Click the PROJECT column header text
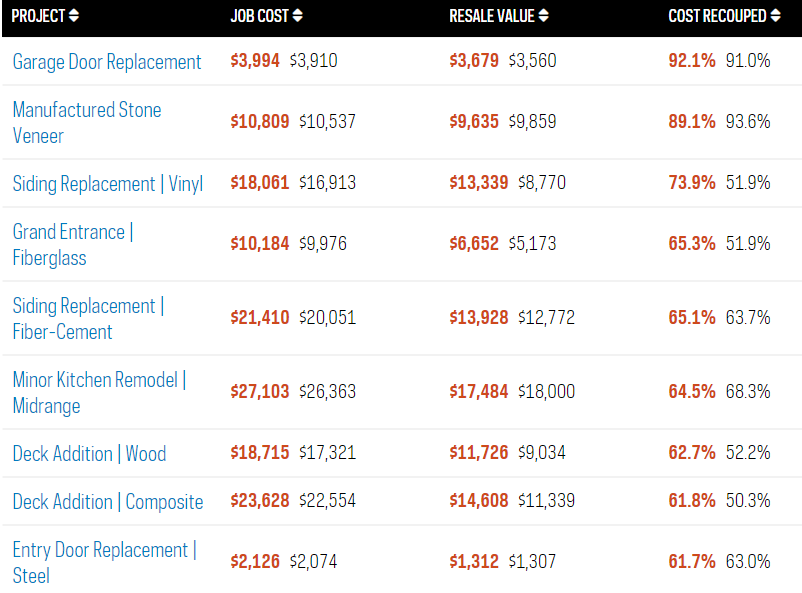The image size is (802, 593). coord(38,16)
